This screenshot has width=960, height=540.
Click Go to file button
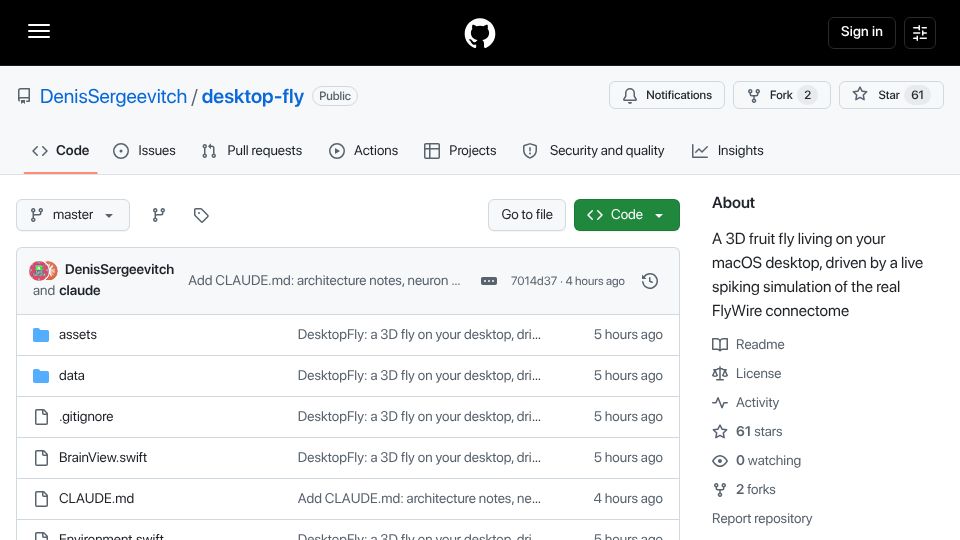click(527, 215)
